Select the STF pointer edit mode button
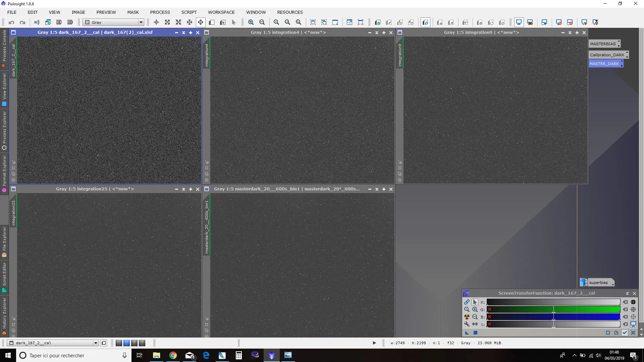This screenshot has height=362, width=644. pyautogui.click(x=475, y=302)
